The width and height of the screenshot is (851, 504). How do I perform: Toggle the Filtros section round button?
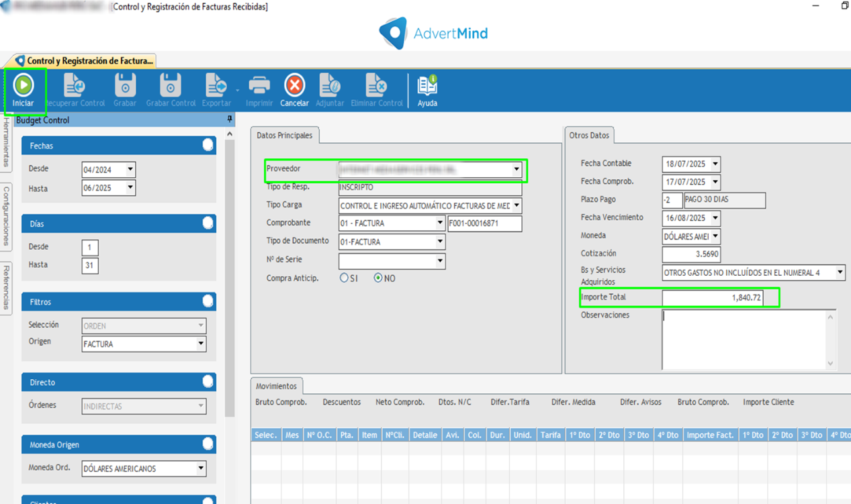(x=208, y=301)
